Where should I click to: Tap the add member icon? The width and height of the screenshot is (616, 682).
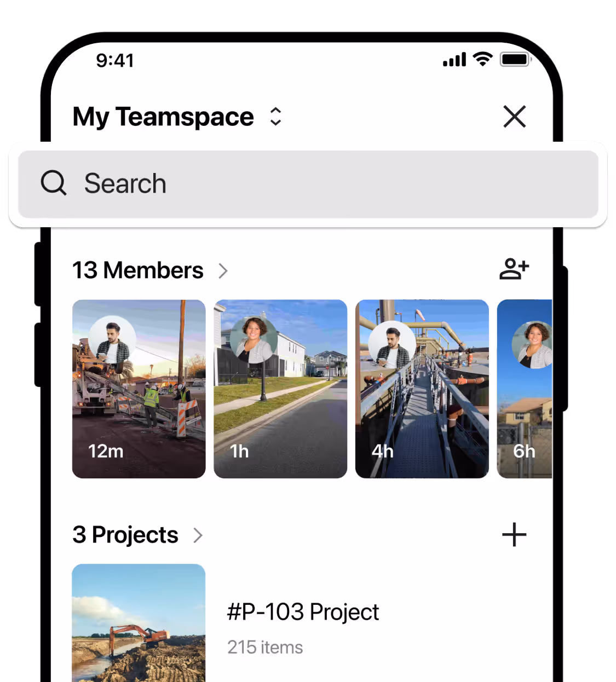click(x=514, y=269)
